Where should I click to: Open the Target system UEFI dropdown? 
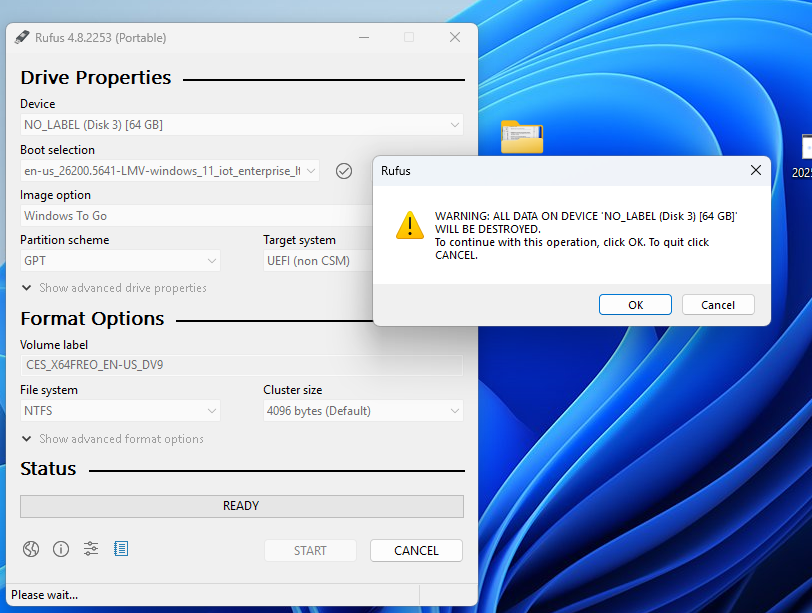(318, 261)
